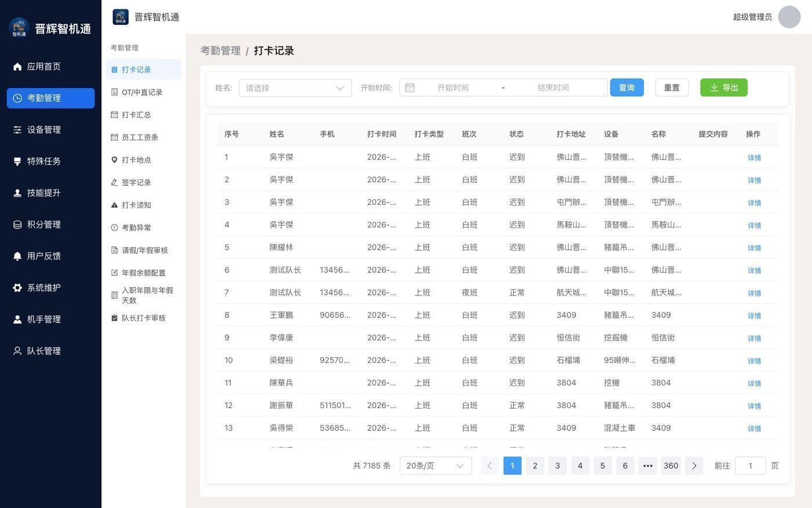Screen dimensions: 812x508
Task: Click the 队长管理 user icon
Action: tap(17, 351)
